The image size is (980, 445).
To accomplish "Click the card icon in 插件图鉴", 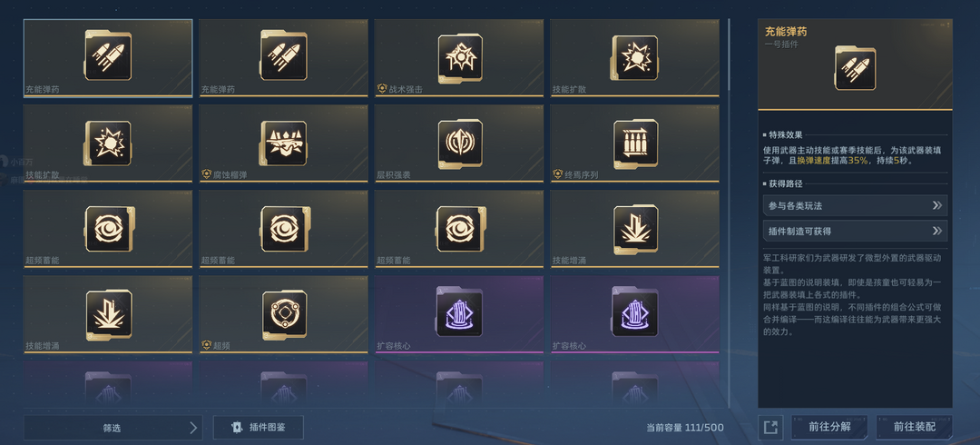I will (237, 428).
